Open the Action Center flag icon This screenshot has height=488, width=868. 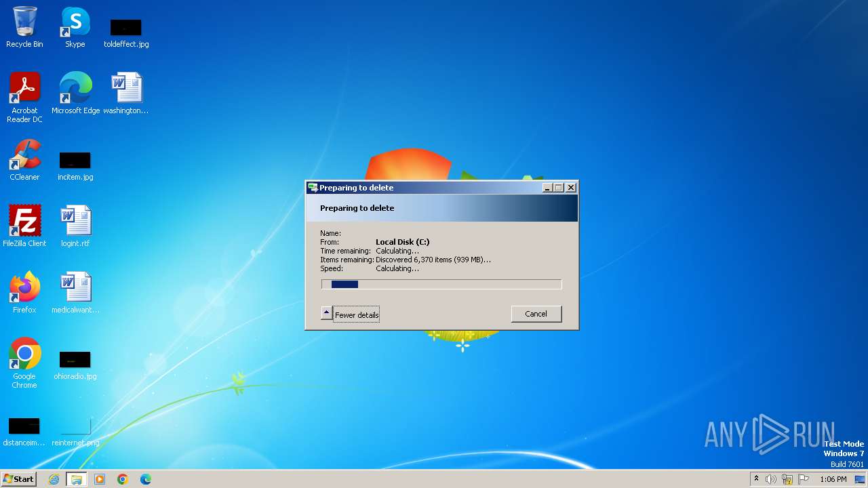pyautogui.click(x=804, y=479)
